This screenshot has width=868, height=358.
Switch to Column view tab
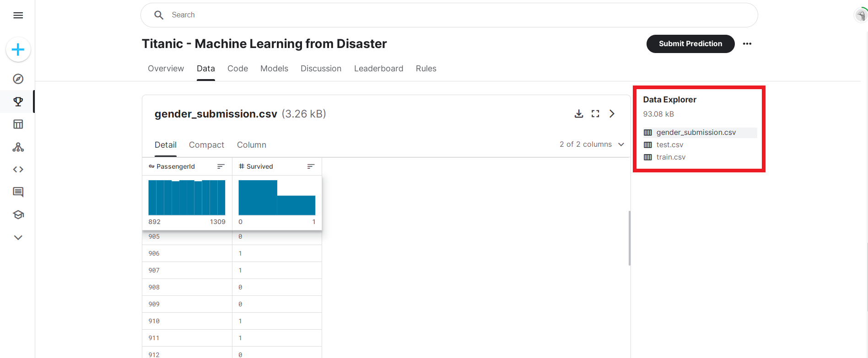[x=252, y=145]
